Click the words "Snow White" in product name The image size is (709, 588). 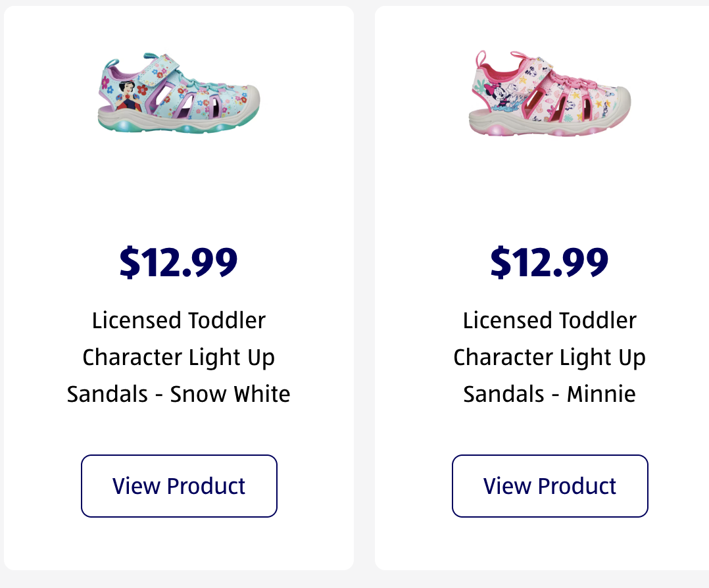pos(230,394)
